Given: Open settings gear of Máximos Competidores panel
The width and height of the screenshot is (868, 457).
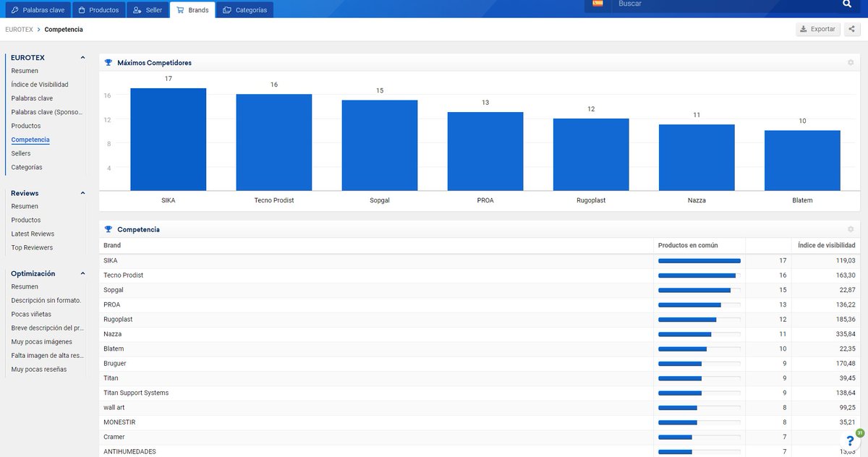Looking at the screenshot, I should pyautogui.click(x=851, y=63).
